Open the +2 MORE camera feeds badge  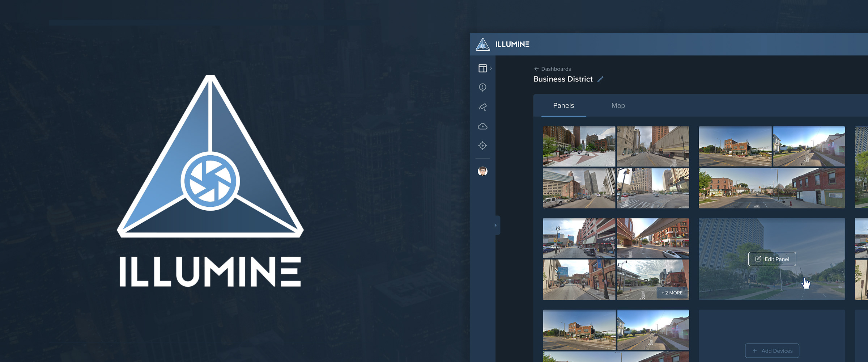point(672,292)
